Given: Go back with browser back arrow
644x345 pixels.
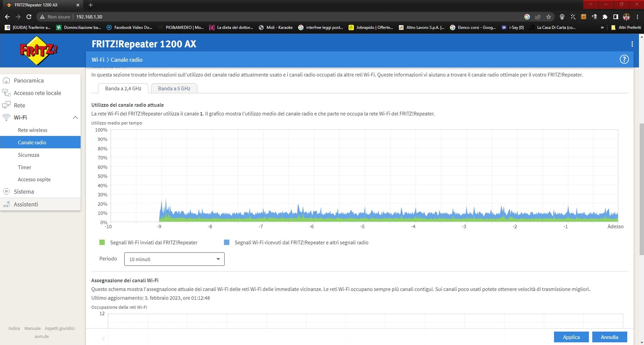Looking at the screenshot, I should click(x=7, y=17).
